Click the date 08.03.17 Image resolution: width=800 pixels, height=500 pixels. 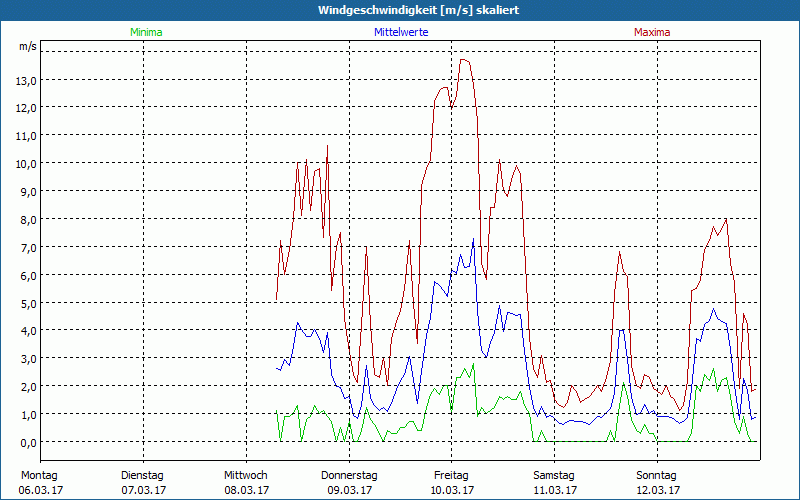pyautogui.click(x=246, y=490)
